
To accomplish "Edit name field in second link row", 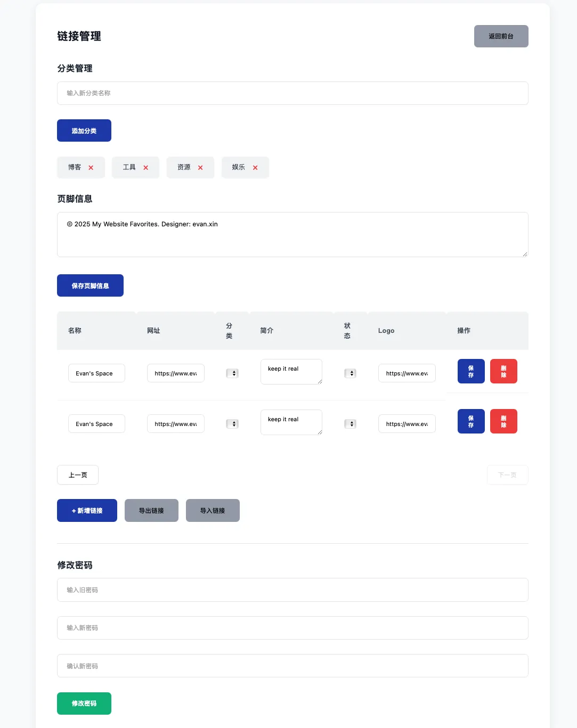I will coord(96,424).
